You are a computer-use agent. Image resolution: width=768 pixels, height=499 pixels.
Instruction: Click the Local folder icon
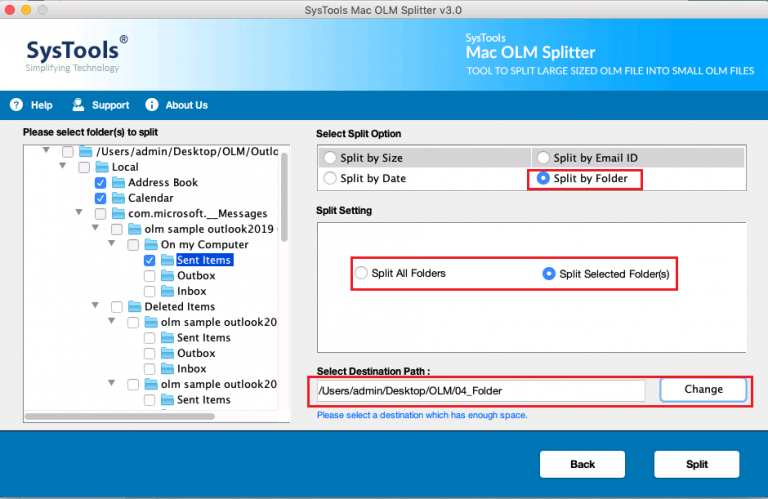click(102, 167)
